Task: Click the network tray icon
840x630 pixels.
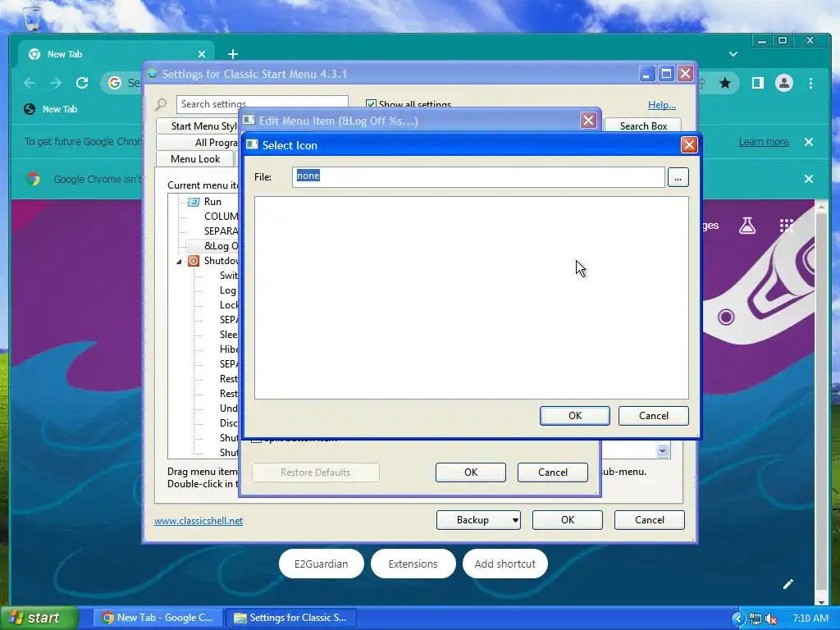Action: tap(756, 619)
